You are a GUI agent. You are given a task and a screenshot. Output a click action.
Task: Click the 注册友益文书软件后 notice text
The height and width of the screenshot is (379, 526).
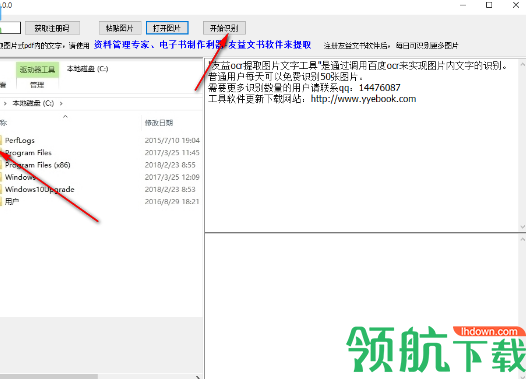(391, 45)
